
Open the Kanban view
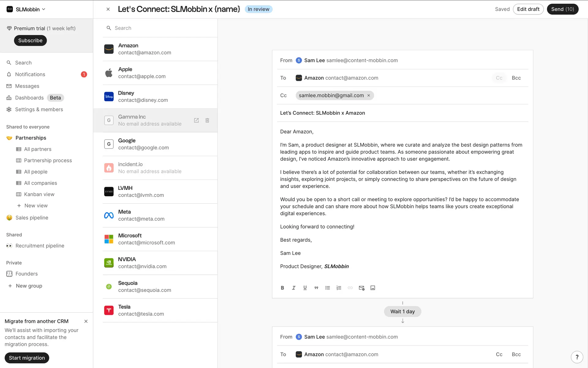[x=39, y=194]
